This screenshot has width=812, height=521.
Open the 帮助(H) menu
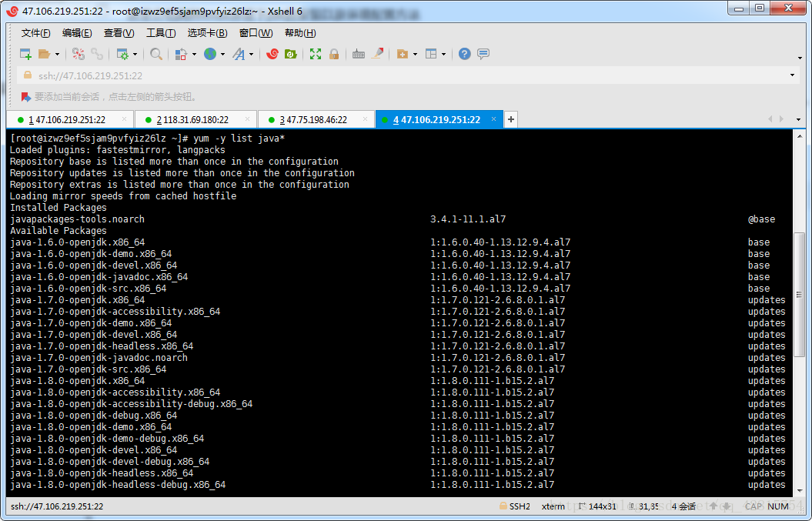point(300,33)
